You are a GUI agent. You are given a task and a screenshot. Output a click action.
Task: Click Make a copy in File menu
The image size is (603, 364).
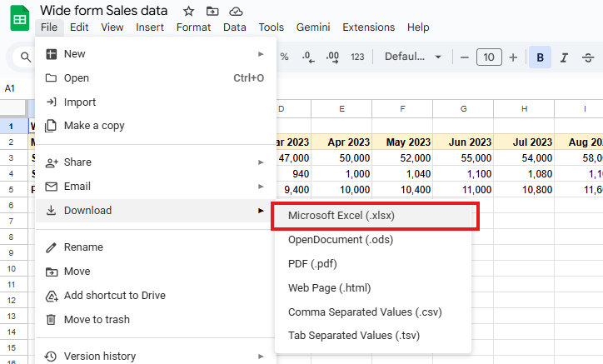coord(94,126)
